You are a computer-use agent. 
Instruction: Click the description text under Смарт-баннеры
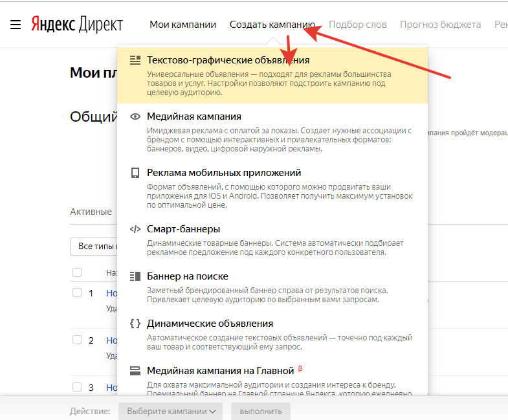[x=275, y=248]
